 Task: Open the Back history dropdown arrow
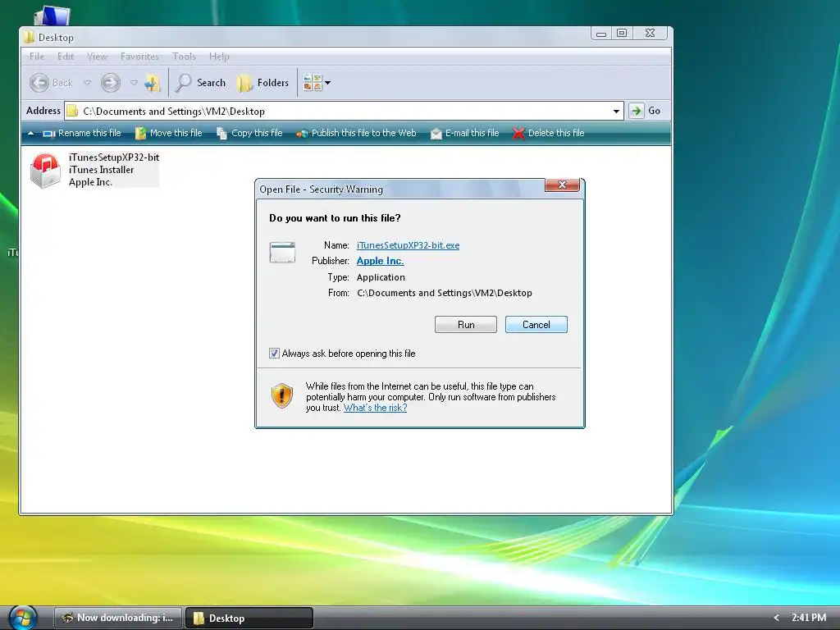pyautogui.click(x=87, y=83)
